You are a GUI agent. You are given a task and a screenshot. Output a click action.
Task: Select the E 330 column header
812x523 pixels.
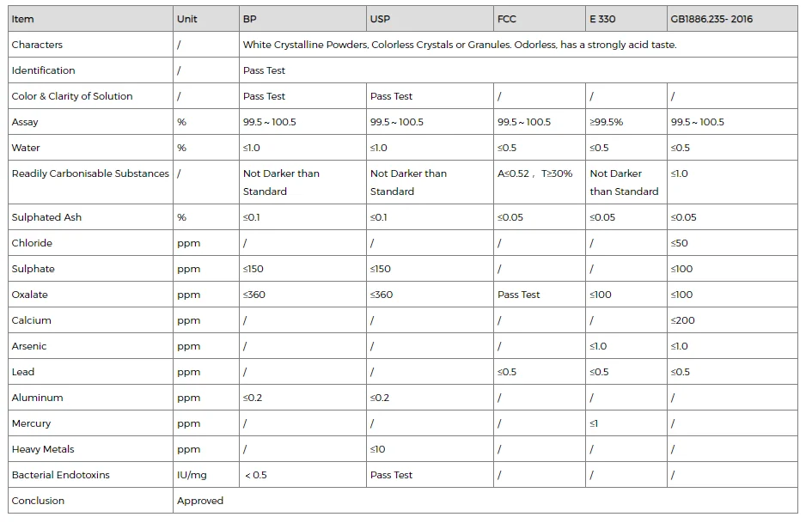click(x=626, y=19)
